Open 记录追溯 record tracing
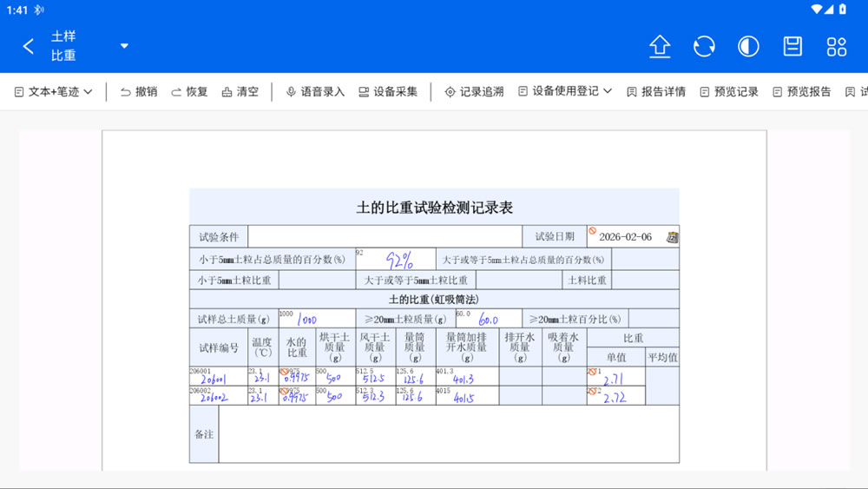868x489 pixels. coord(474,92)
